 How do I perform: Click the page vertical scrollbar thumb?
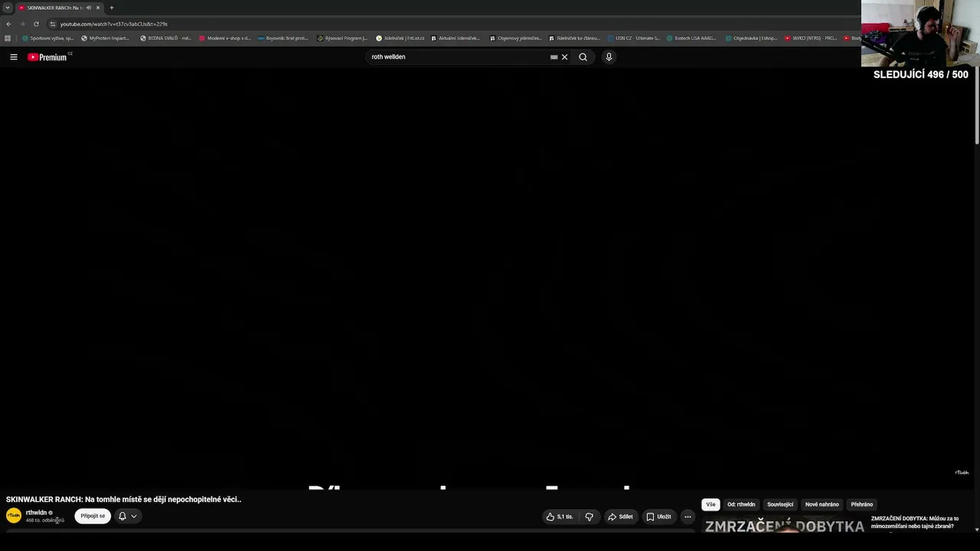tap(977, 106)
